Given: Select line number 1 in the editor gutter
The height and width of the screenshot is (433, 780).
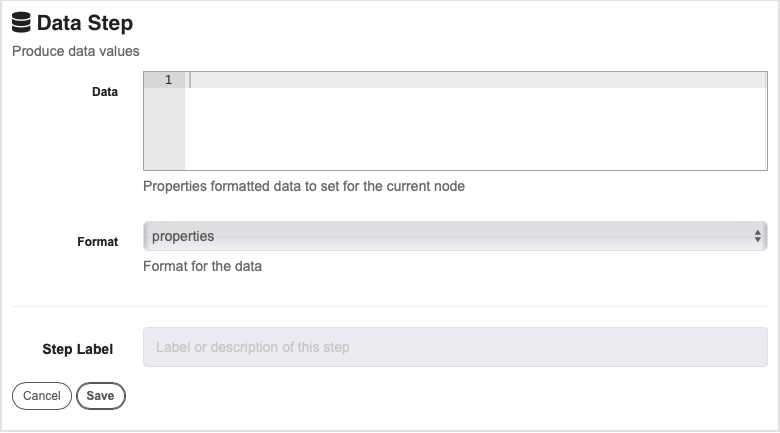Looking at the screenshot, I should point(168,80).
